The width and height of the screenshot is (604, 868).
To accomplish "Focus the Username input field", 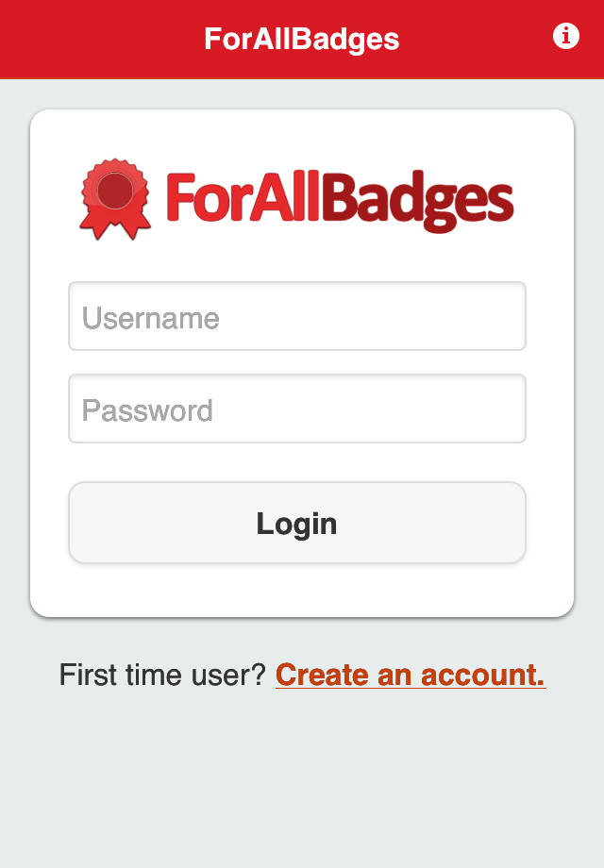I will 296,317.
